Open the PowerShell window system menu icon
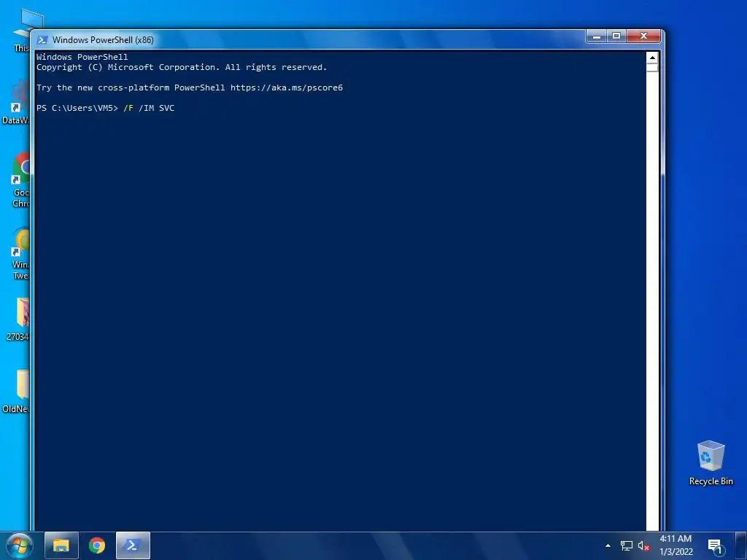This screenshot has width=747, height=560. (42, 40)
